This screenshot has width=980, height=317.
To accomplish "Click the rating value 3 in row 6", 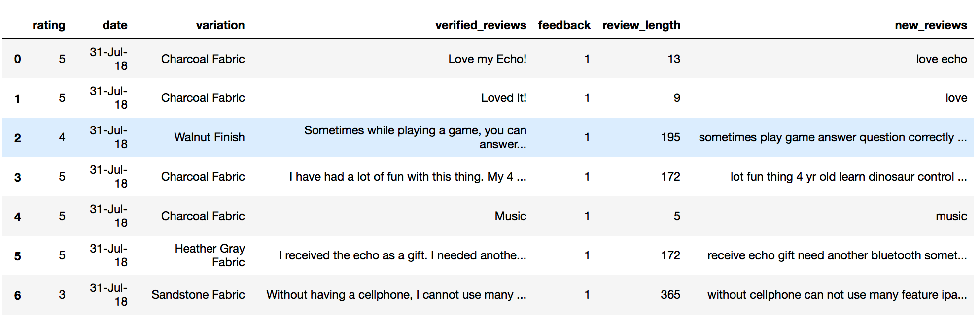I will [x=62, y=295].
